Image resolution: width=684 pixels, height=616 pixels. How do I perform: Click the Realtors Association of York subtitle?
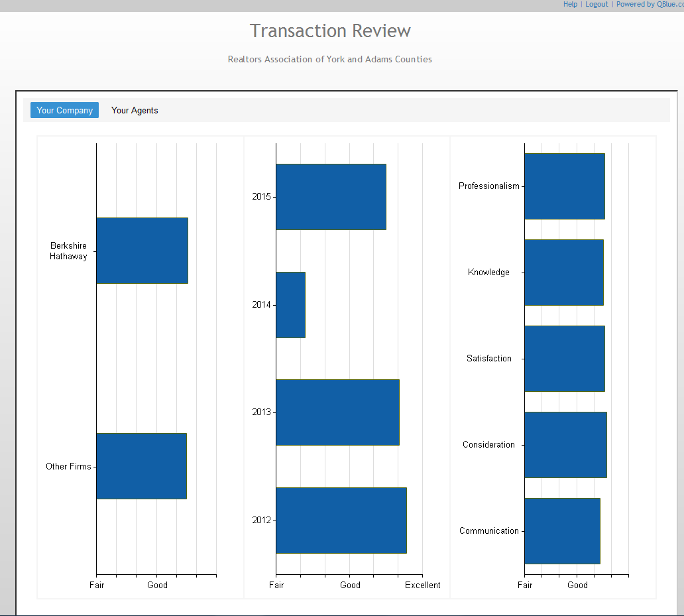(x=329, y=60)
